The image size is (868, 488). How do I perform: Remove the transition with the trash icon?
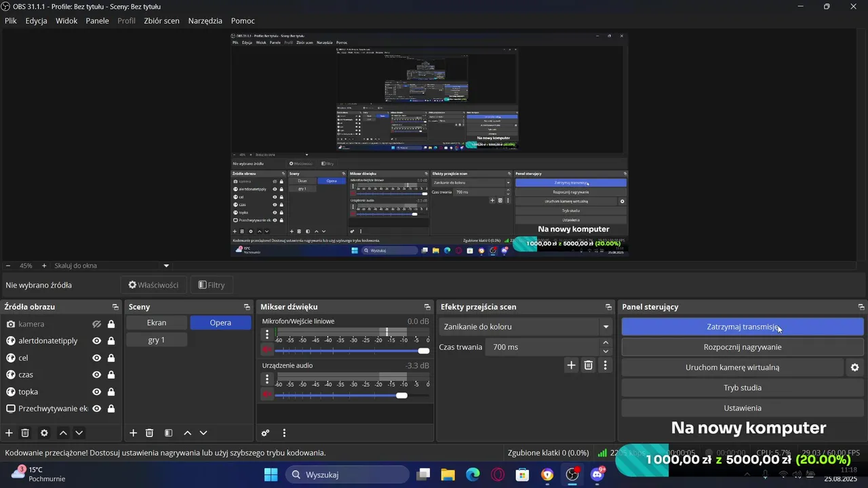click(588, 365)
